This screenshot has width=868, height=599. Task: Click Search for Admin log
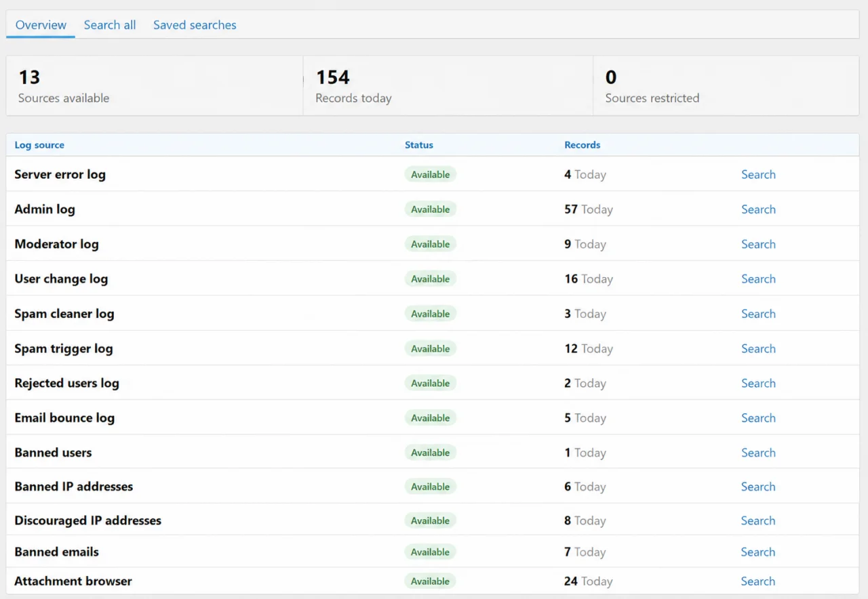758,209
